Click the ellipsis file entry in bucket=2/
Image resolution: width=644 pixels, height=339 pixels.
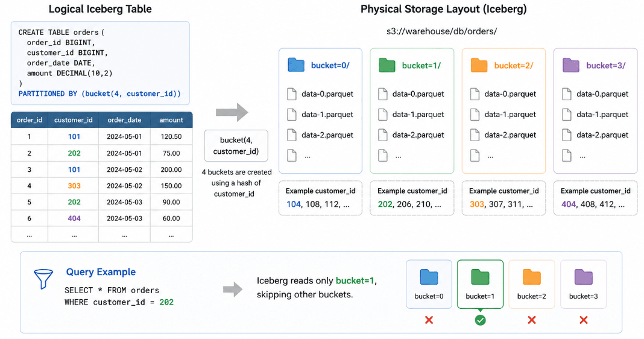tap(482, 156)
